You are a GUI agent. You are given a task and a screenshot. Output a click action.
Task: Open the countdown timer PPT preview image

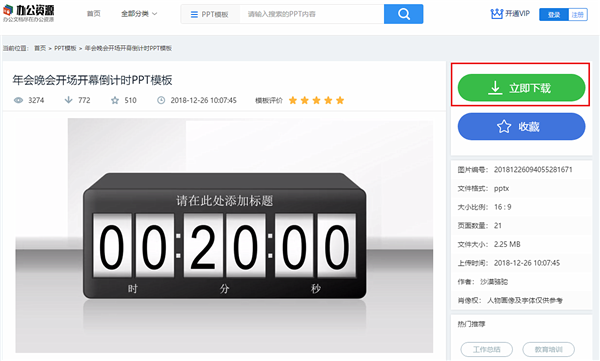224,235
